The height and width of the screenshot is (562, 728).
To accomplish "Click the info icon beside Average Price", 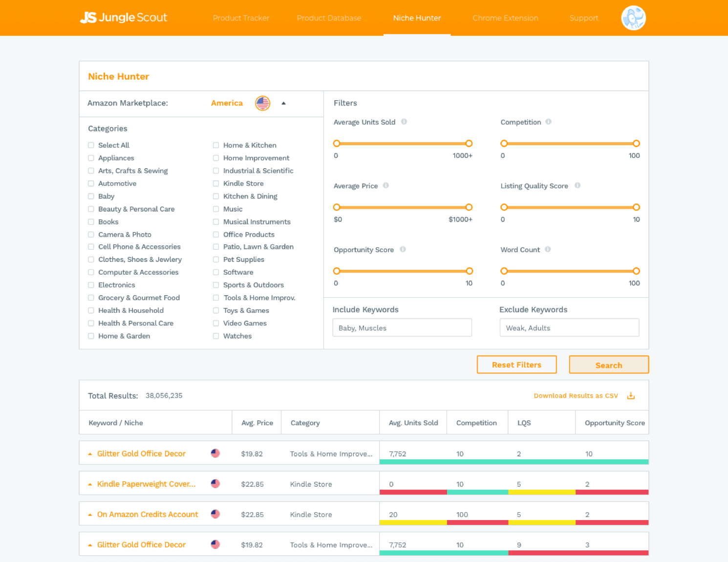I will (386, 185).
